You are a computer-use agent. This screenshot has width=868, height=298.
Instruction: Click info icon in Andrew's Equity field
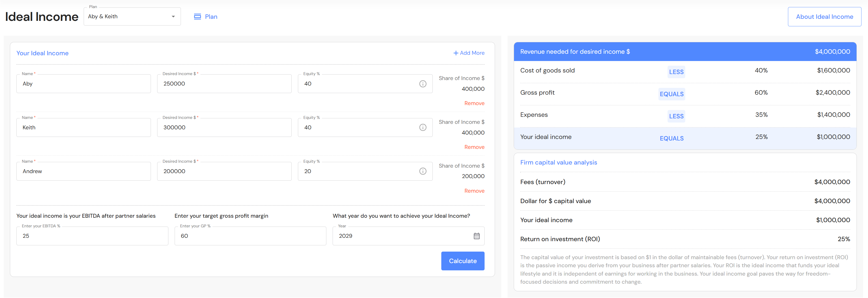click(x=423, y=171)
